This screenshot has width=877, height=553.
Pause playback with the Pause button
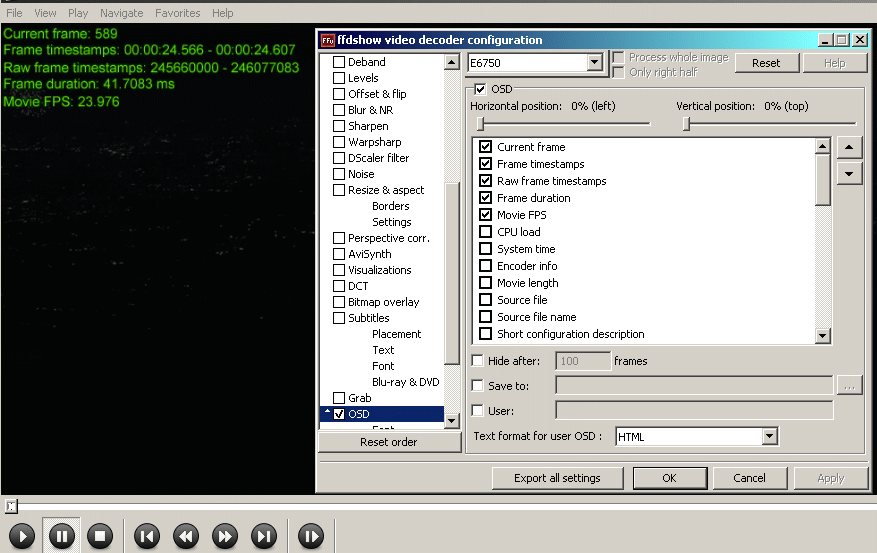pyautogui.click(x=62, y=537)
